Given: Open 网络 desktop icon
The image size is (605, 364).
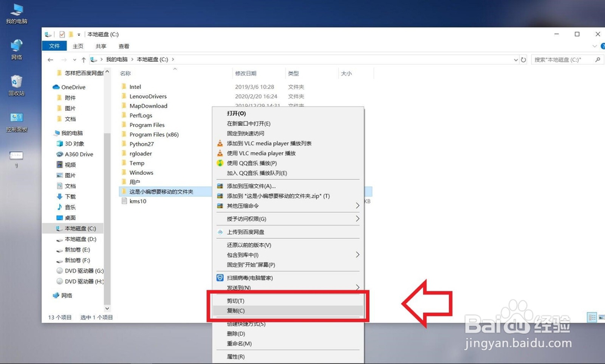Looking at the screenshot, I should point(16,45).
